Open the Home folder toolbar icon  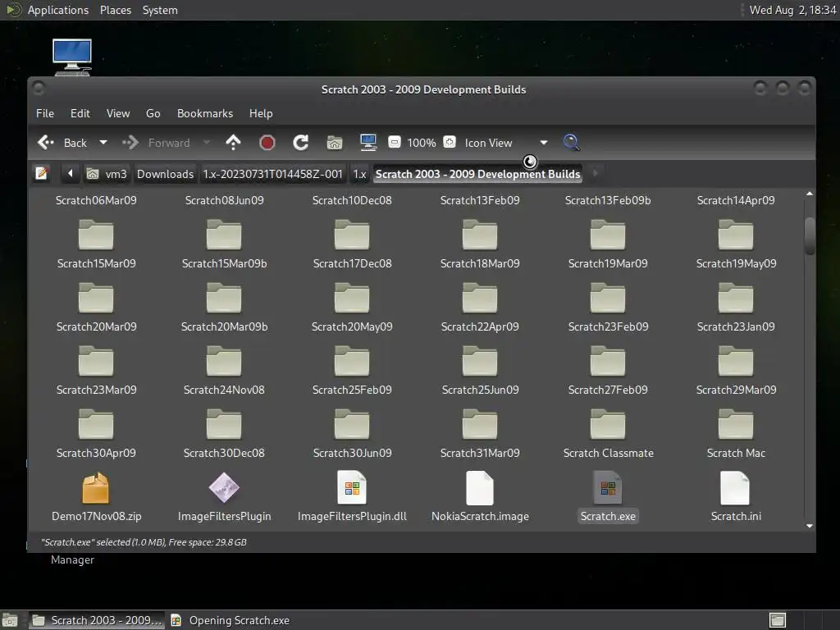(x=335, y=143)
